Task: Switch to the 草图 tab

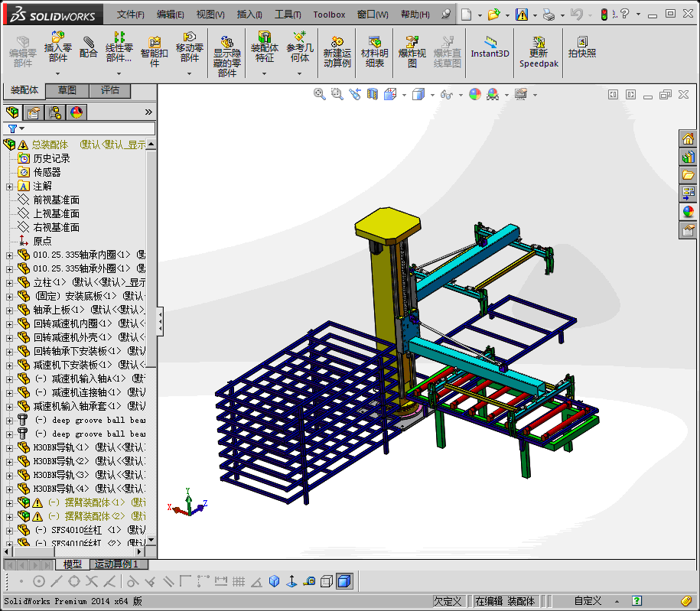Action: click(x=67, y=90)
